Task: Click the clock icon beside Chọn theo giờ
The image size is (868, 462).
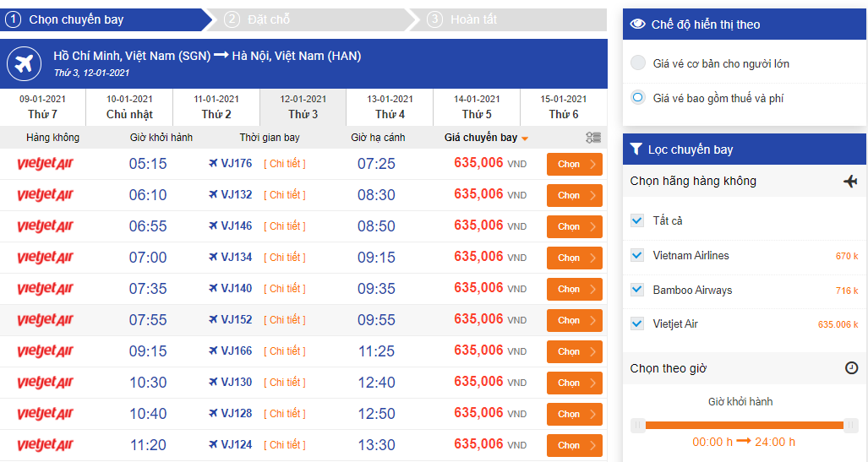Action: tap(851, 368)
